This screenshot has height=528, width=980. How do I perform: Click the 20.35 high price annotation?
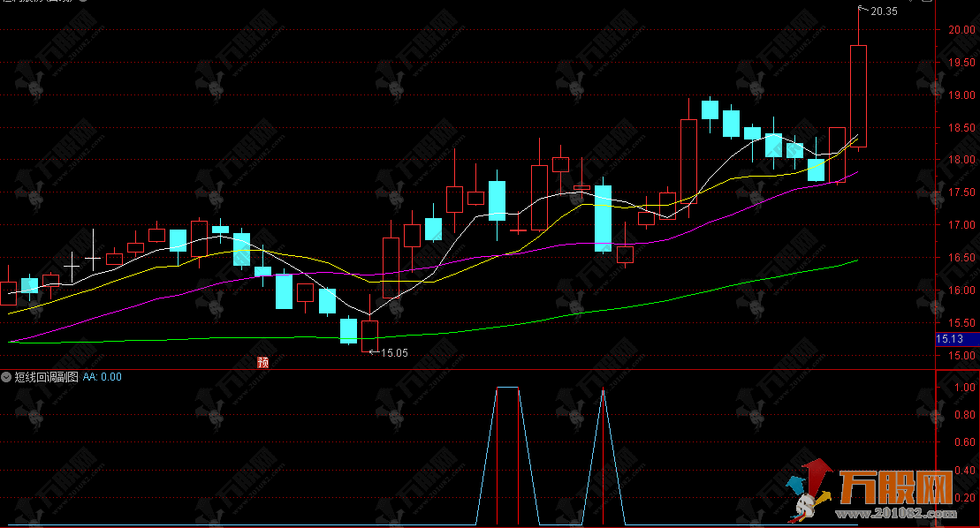[884, 11]
